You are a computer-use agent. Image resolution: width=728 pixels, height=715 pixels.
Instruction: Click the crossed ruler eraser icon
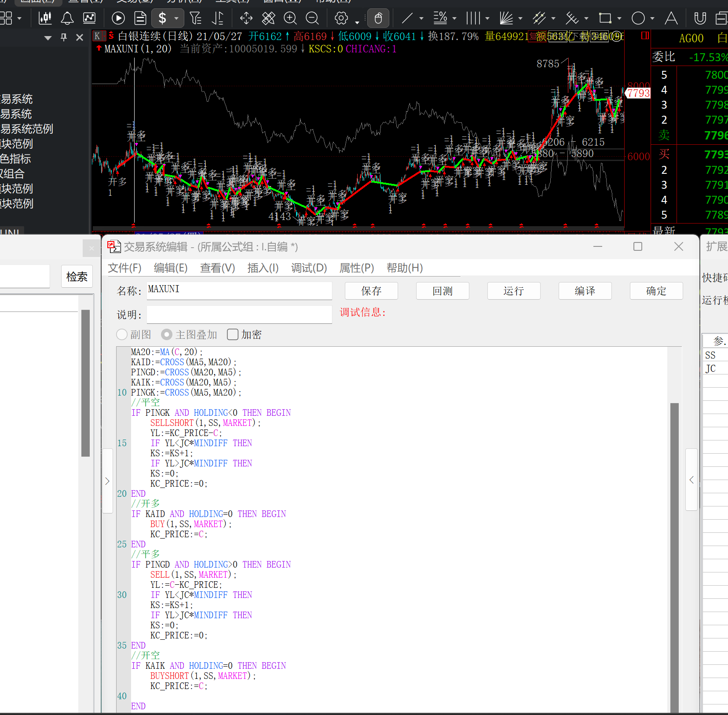pyautogui.click(x=268, y=18)
